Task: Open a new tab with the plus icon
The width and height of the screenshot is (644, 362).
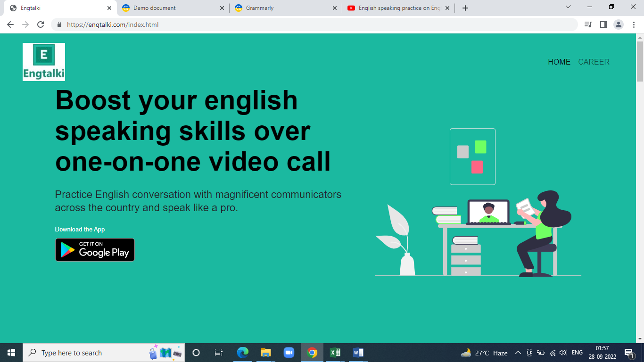Action: click(x=465, y=8)
